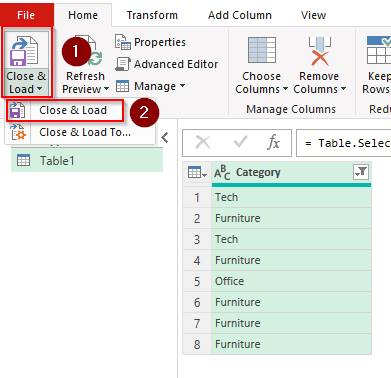Open the Category column filter button

pos(361,172)
